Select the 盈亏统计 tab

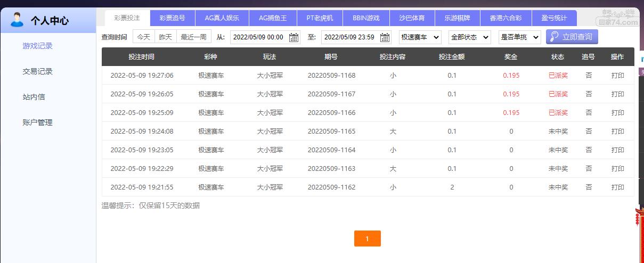click(554, 18)
